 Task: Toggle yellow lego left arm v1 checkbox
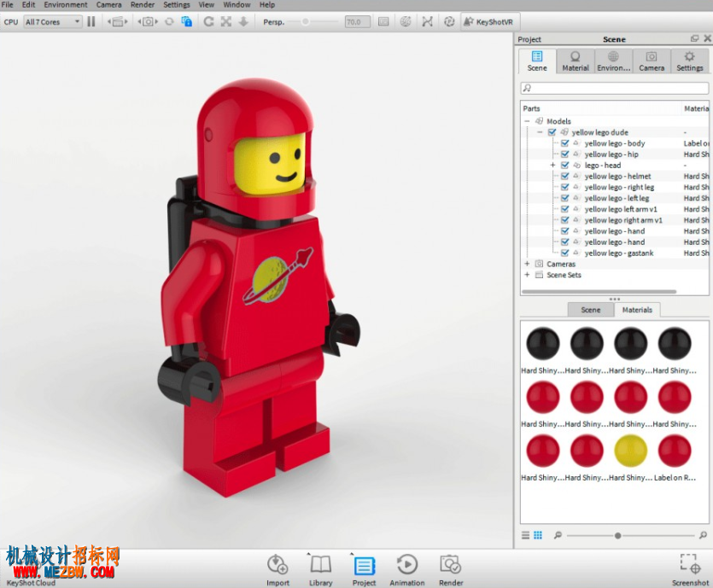564,209
